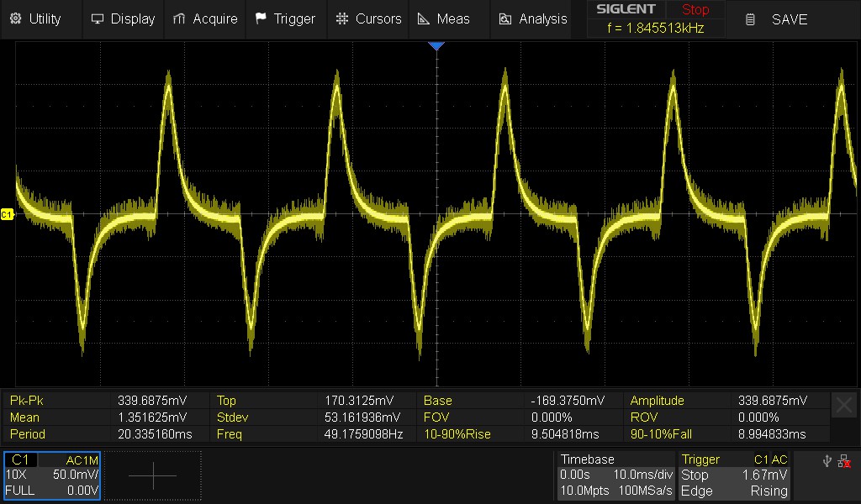Click the C1 channel label

coord(20,459)
